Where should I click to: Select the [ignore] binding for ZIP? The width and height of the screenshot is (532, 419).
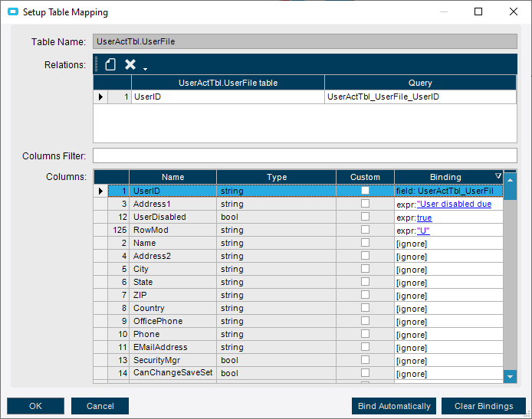[x=448, y=296]
